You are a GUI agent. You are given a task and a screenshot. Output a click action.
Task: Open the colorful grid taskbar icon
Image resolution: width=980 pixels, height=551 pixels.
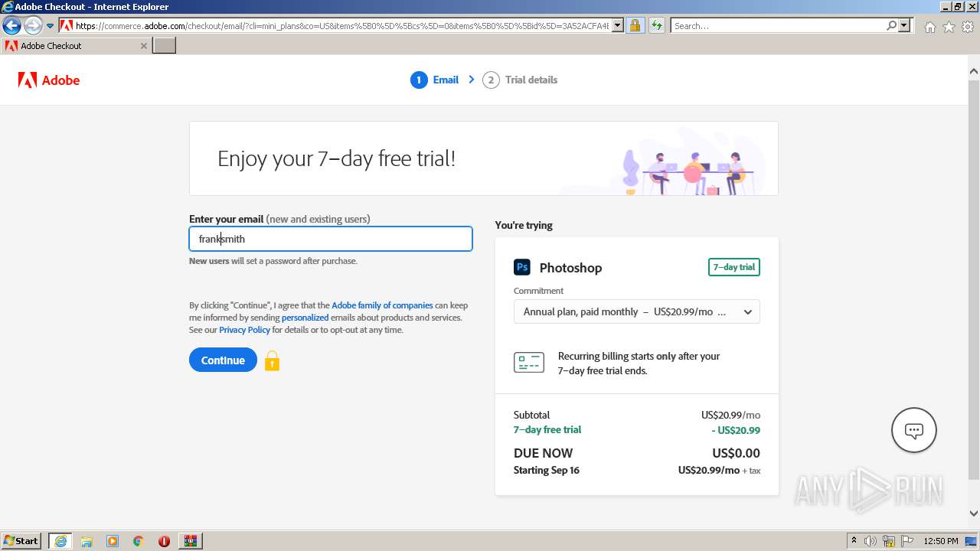191,540
